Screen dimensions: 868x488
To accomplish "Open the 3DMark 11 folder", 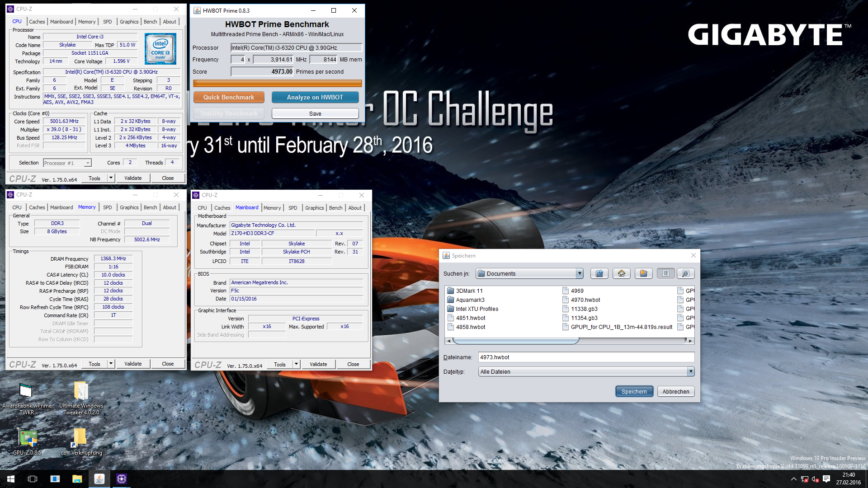I will click(x=465, y=291).
